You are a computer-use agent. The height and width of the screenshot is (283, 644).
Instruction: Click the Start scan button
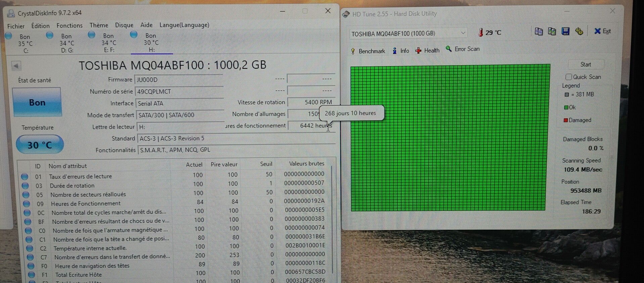586,64
